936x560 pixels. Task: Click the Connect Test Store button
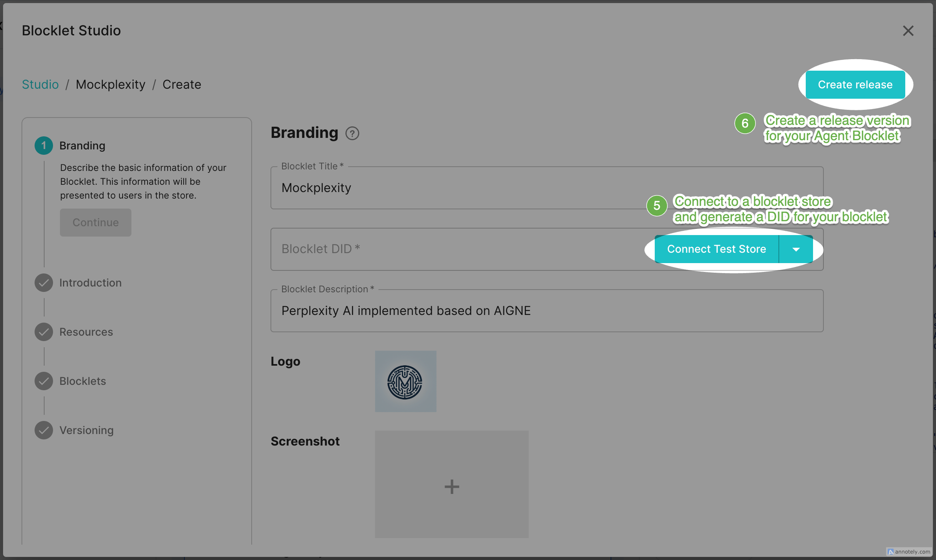(x=716, y=249)
